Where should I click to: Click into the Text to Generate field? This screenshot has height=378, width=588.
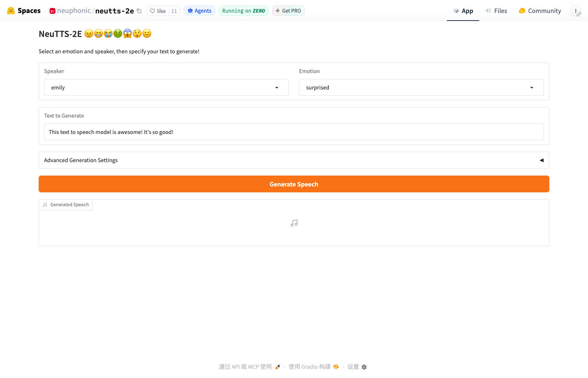pyautogui.click(x=294, y=132)
